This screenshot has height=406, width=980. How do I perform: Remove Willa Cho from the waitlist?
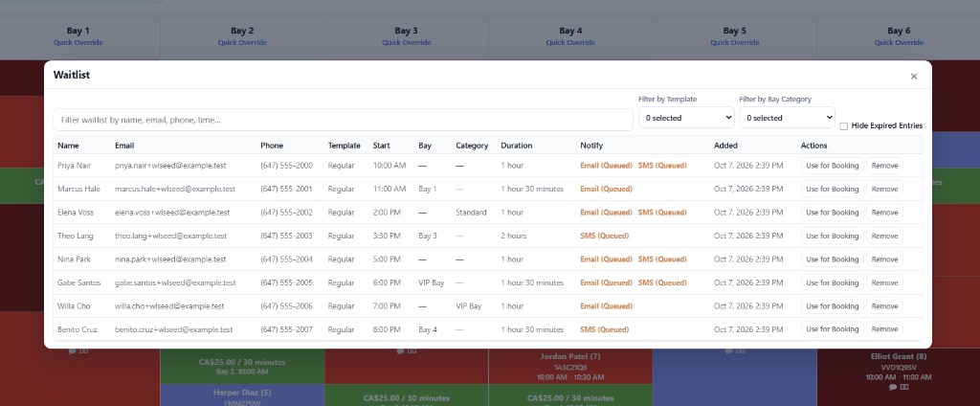point(884,305)
